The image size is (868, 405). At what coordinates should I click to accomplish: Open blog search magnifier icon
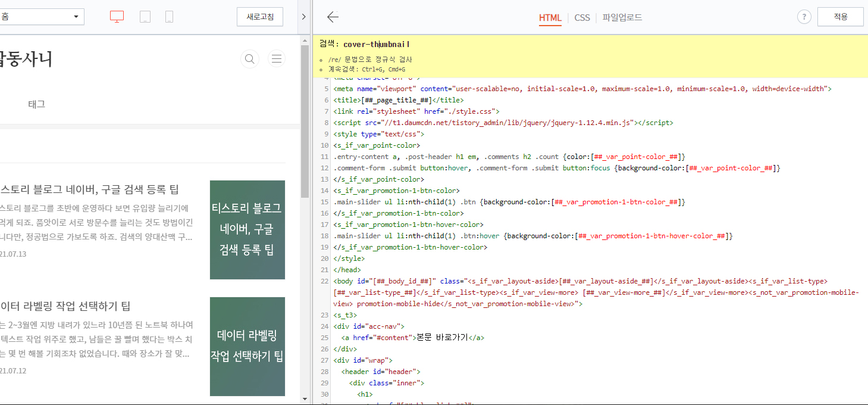(250, 59)
